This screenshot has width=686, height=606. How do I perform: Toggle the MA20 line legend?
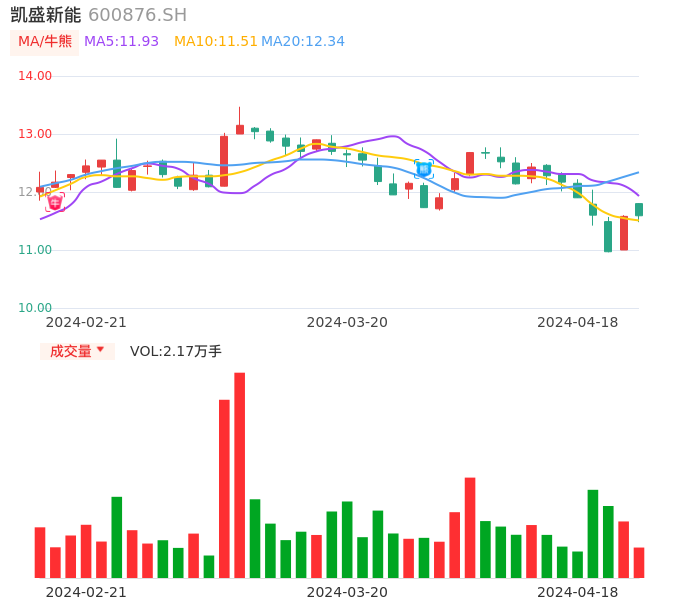(303, 42)
